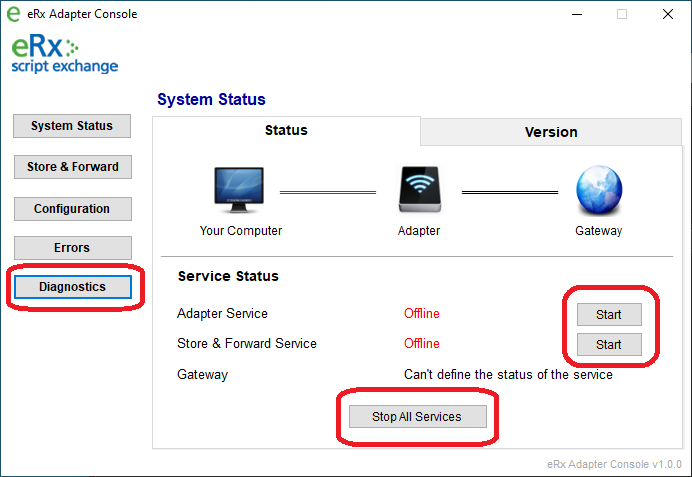The height and width of the screenshot is (477, 692).
Task: Open the Errors section
Action: point(73,248)
